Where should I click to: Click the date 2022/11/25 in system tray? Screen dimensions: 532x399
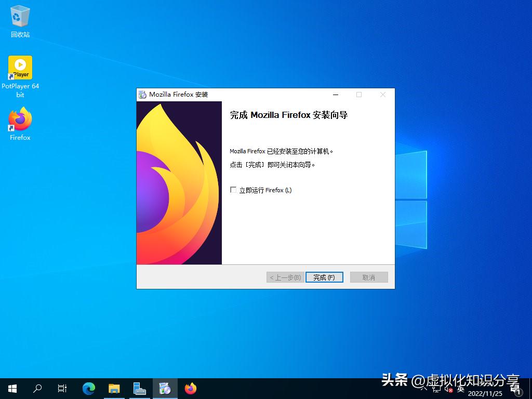[486, 393]
